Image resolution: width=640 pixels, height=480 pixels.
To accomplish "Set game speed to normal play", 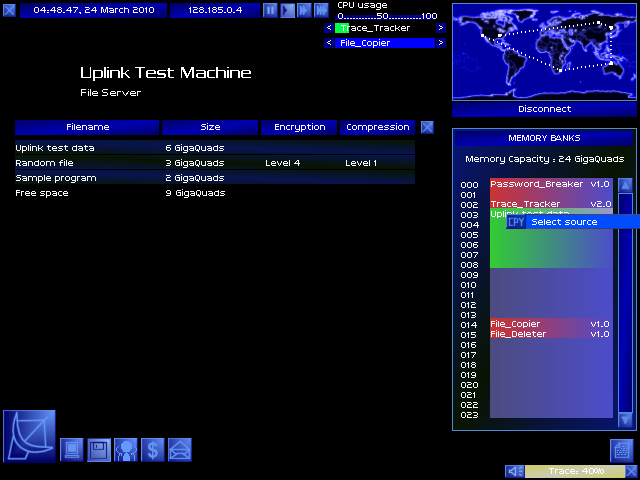I will (x=287, y=10).
